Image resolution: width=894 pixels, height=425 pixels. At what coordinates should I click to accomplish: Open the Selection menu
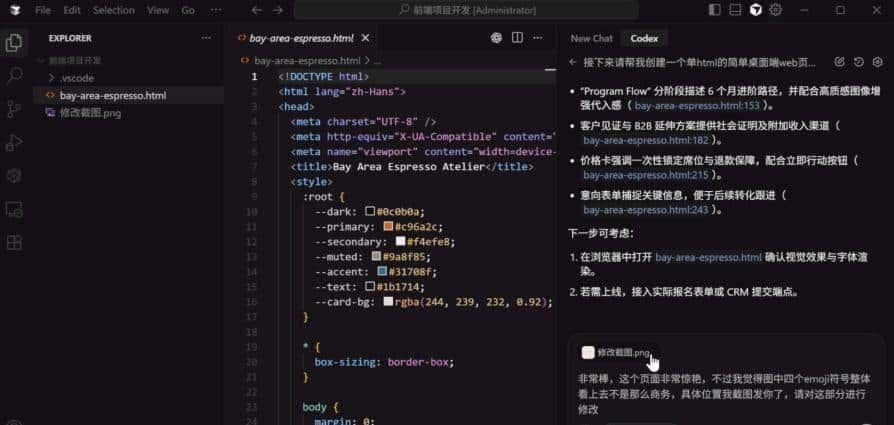pyautogui.click(x=113, y=10)
